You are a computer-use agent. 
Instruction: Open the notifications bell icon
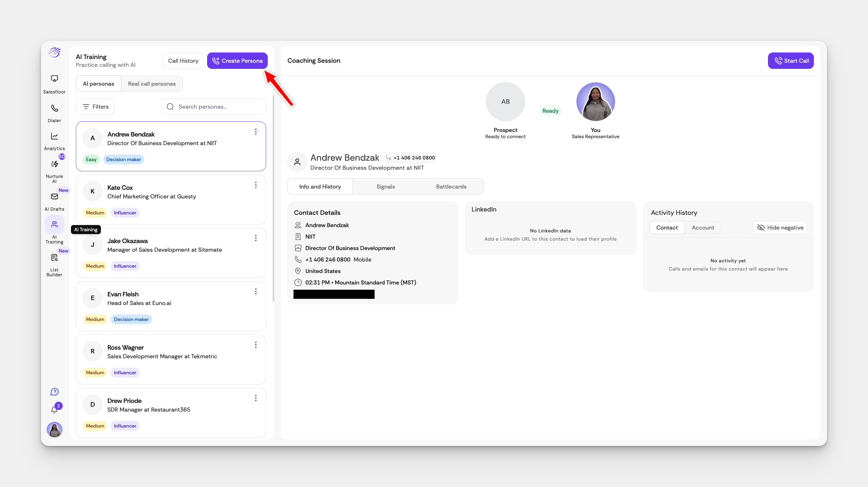tap(54, 410)
